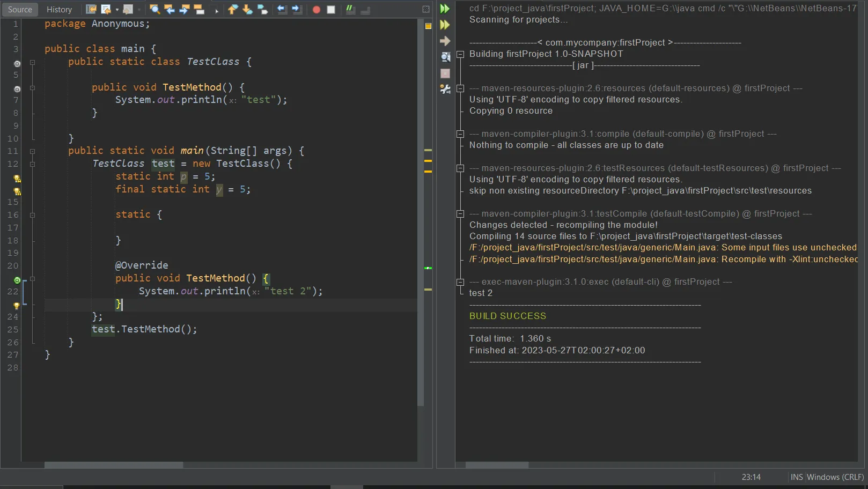Image resolution: width=868 pixels, height=489 pixels.
Task: Re-run with different parameters (yellow arrows)
Action: click(x=445, y=25)
